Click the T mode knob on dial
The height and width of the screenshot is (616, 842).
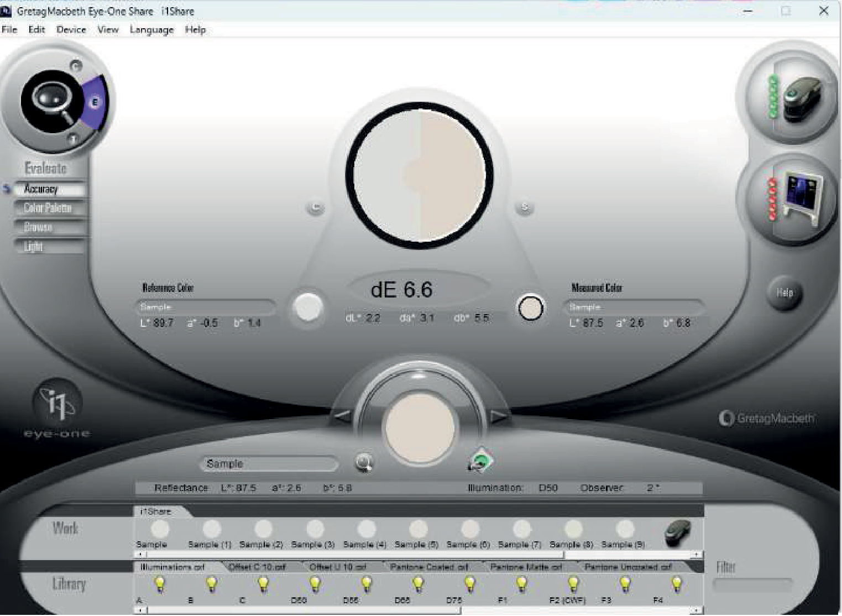(x=72, y=139)
